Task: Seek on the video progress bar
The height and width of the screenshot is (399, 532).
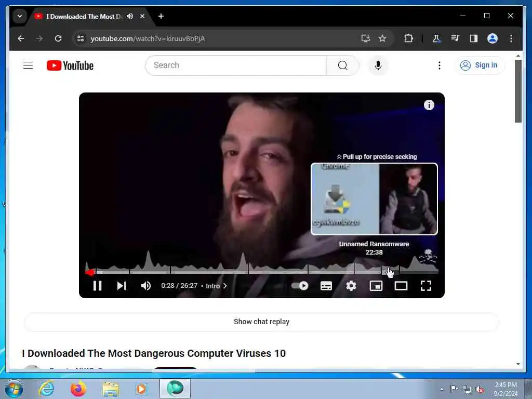Action: 262,271
